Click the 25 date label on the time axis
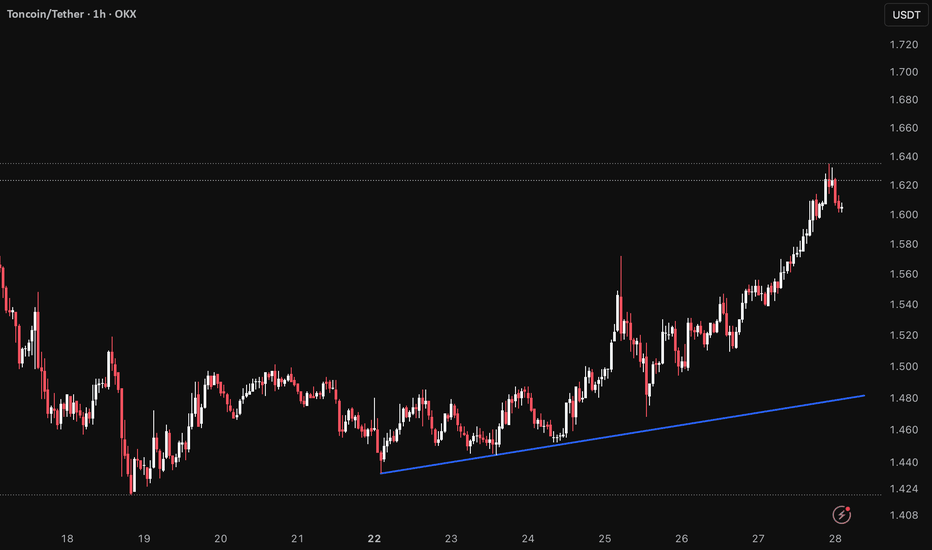The height and width of the screenshot is (550, 932). pos(604,539)
